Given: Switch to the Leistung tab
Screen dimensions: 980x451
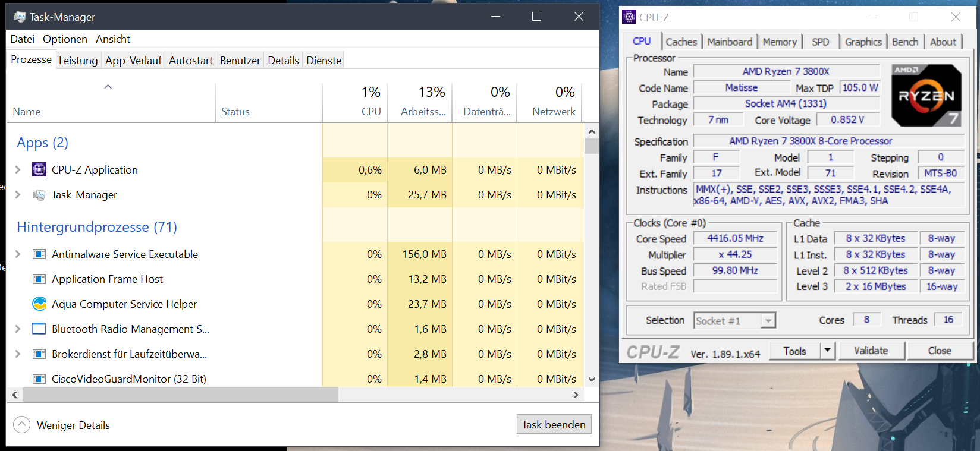Looking at the screenshot, I should [x=78, y=61].
